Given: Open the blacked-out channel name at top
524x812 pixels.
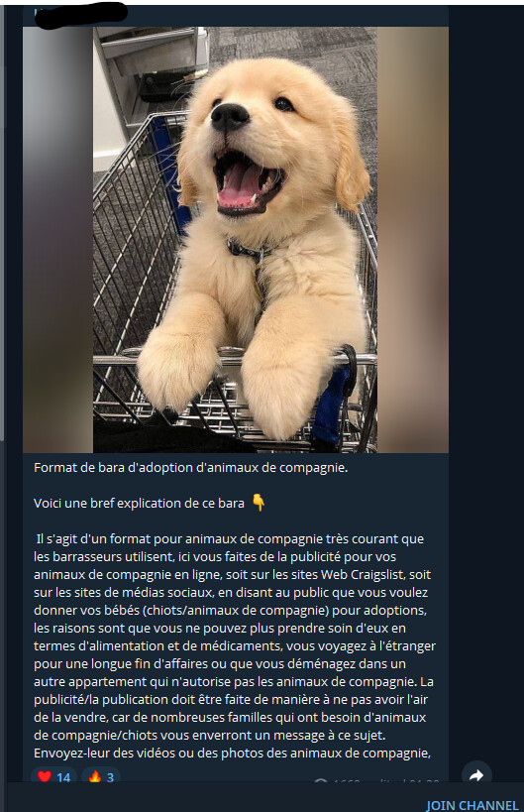Looking at the screenshot, I should pos(80,14).
